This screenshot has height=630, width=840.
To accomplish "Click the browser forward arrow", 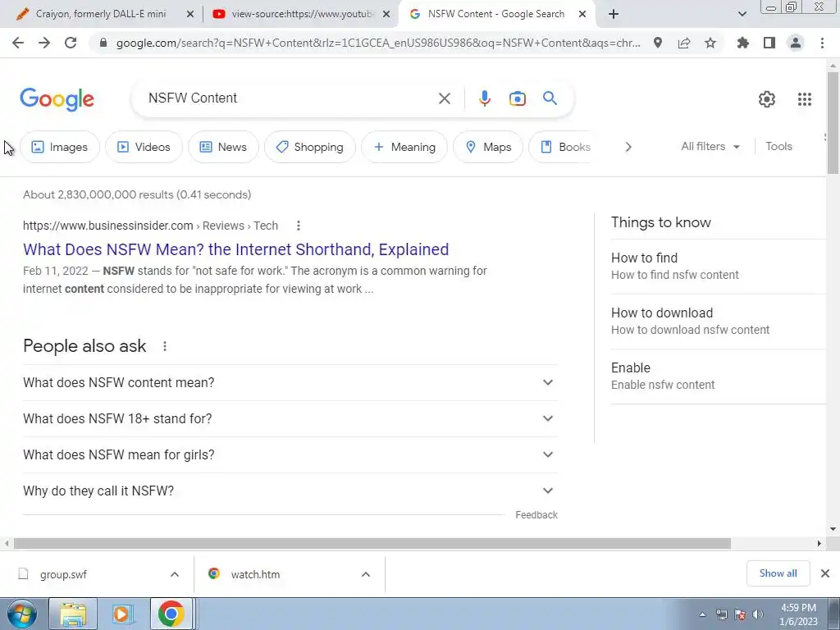I will (44, 43).
